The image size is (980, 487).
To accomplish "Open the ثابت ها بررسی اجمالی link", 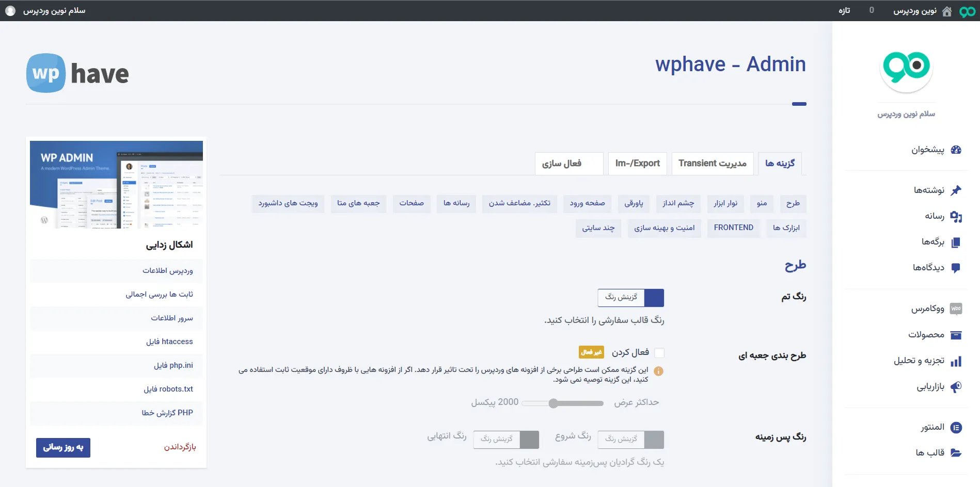I will point(160,295).
